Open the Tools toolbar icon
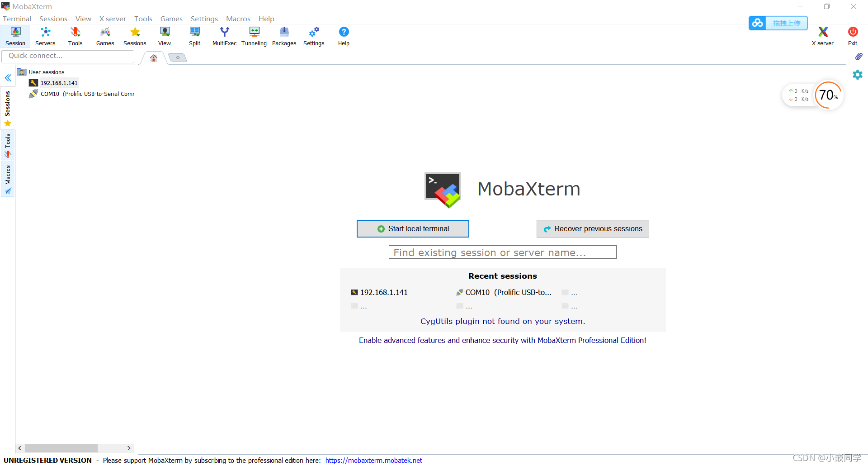The image size is (868, 466). (75, 36)
